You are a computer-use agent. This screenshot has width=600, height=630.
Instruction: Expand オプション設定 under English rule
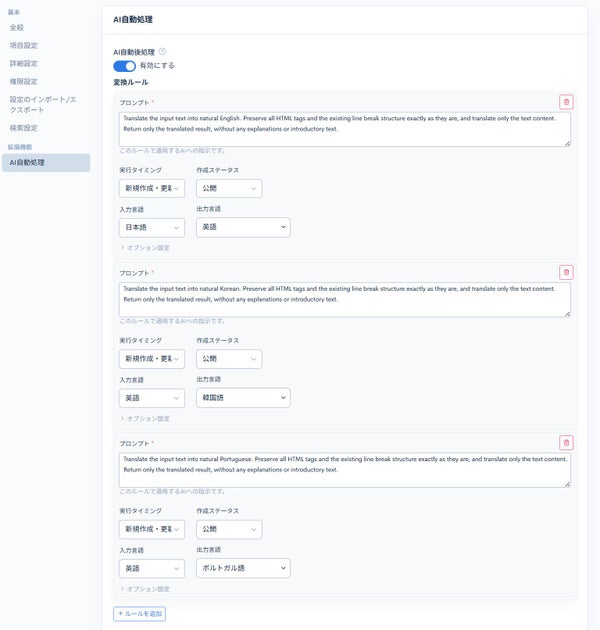point(145,248)
